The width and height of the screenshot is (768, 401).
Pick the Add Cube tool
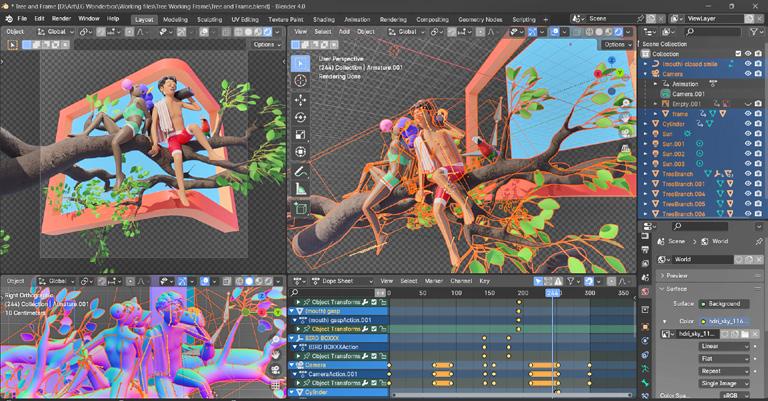click(300, 209)
